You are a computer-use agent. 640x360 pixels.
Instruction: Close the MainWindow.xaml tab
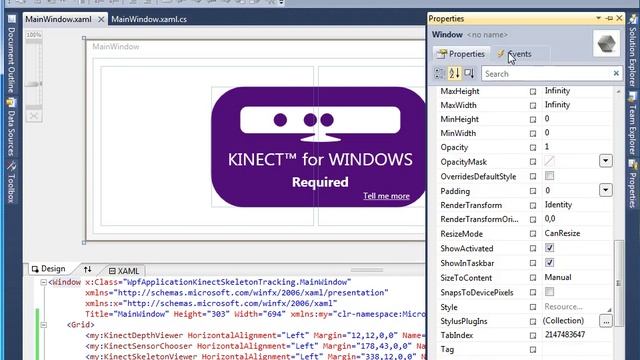pyautogui.click(x=101, y=19)
